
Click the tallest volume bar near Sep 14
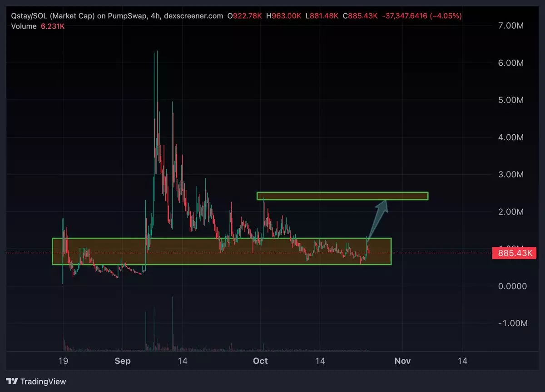coord(173,322)
